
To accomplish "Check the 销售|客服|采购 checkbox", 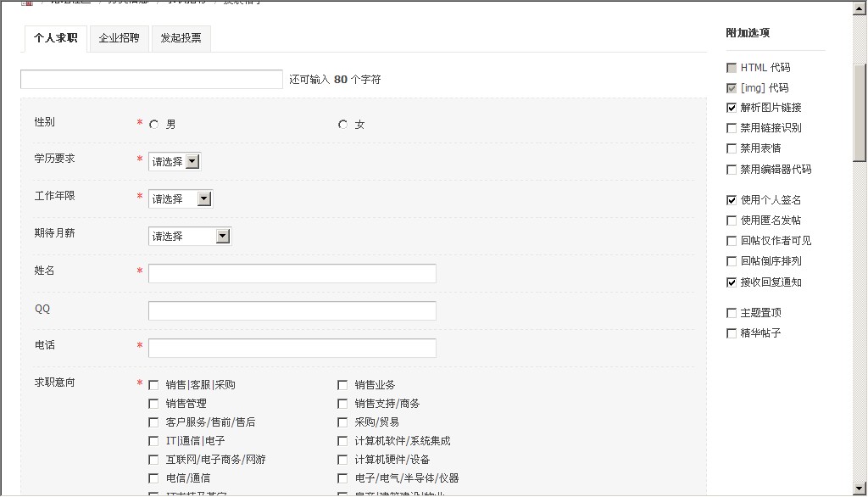I will (x=153, y=385).
